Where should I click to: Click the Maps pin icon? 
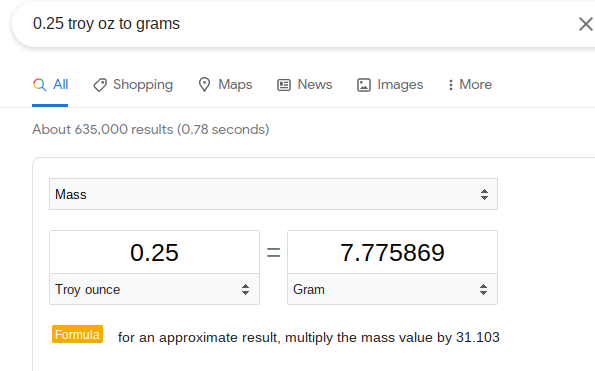point(204,85)
